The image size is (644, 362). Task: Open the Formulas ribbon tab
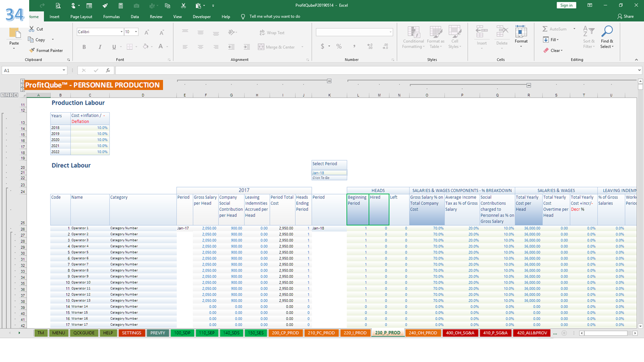111,17
